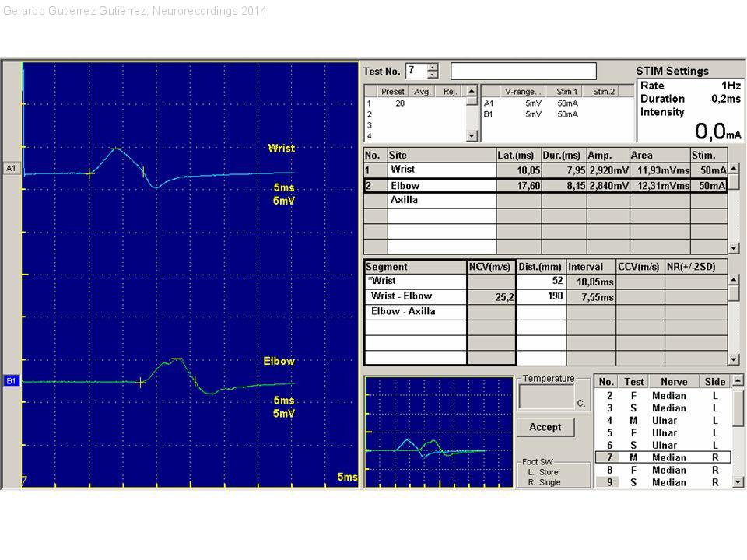Open the waveform overview thumbnail
Screen dimensions: 747x560
pyautogui.click(x=439, y=432)
